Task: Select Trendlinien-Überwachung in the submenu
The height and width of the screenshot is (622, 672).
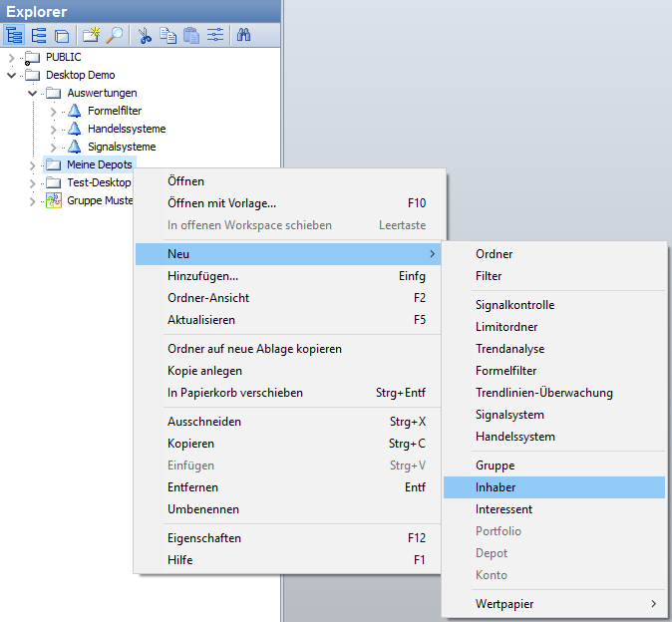Action: pyautogui.click(x=543, y=393)
